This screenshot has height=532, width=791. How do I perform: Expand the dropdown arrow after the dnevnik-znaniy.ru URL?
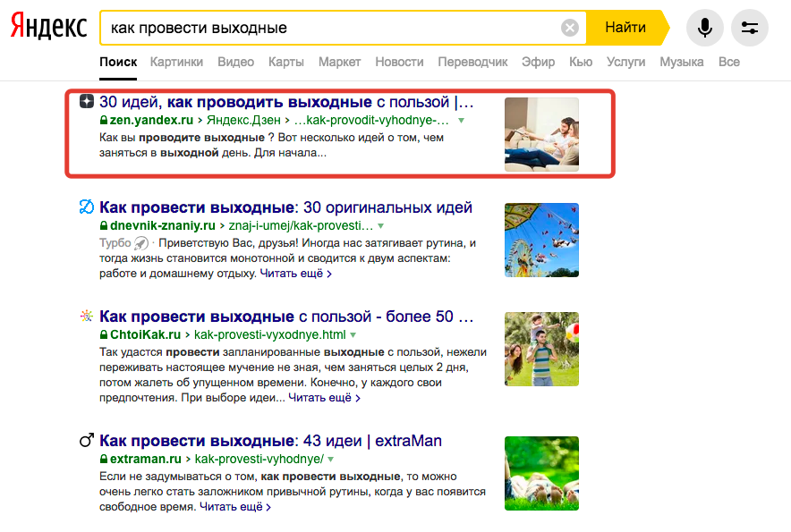click(x=381, y=226)
